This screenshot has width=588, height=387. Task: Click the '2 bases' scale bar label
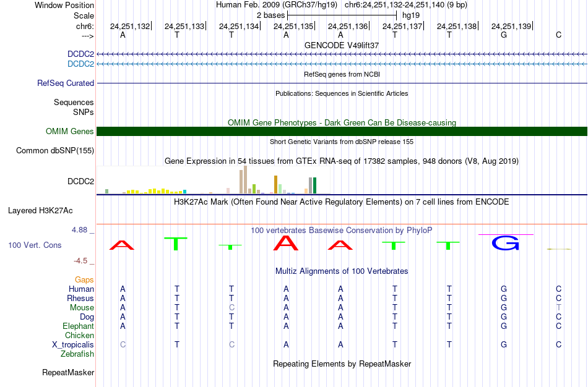click(x=270, y=15)
